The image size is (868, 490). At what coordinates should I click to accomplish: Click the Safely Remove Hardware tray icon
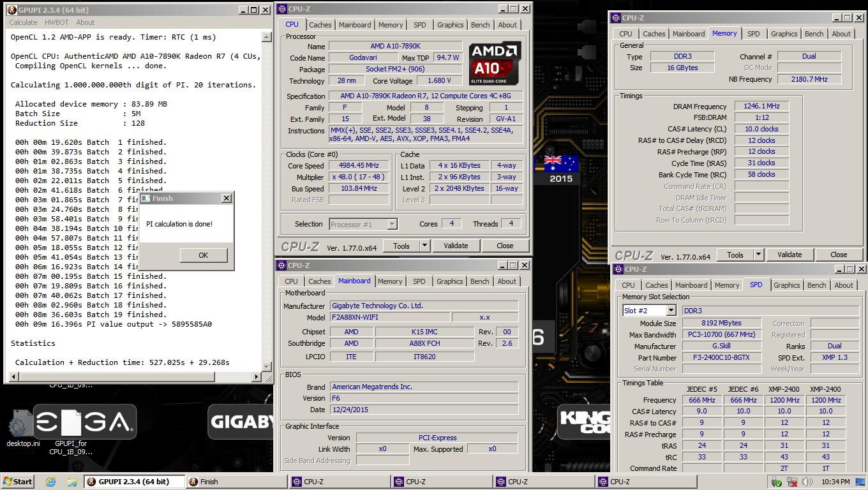click(x=777, y=482)
